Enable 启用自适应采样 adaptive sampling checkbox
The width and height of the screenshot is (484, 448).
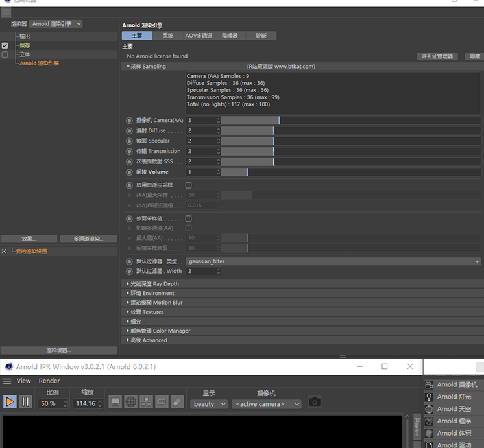click(189, 185)
